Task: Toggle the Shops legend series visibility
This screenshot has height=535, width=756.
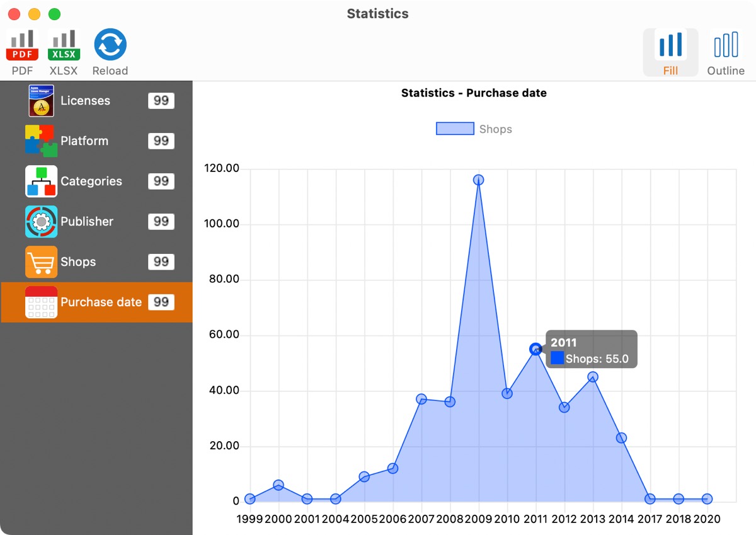Action: pyautogui.click(x=495, y=129)
